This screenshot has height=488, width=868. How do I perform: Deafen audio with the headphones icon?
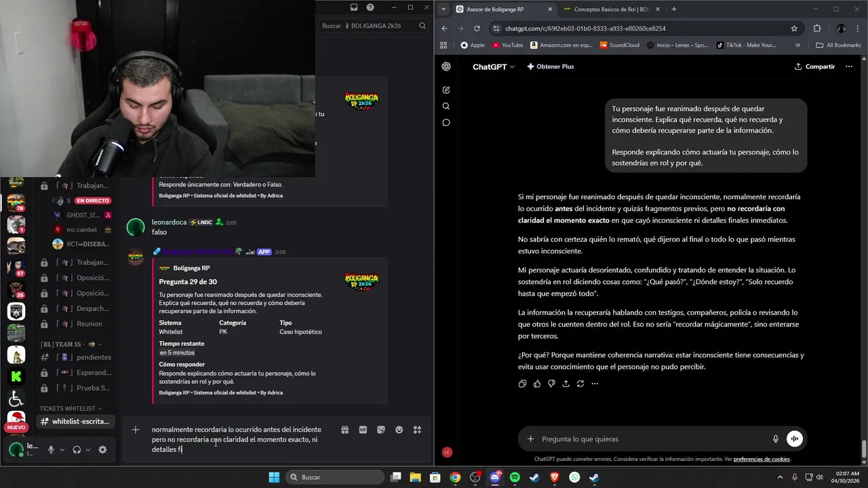[77, 449]
